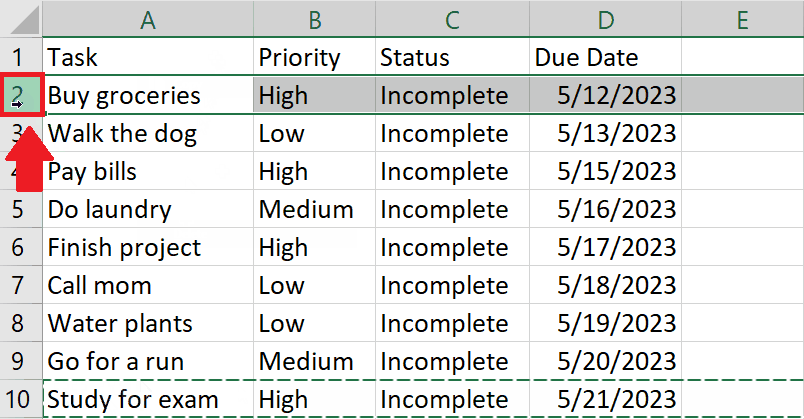Select column E header

click(742, 19)
